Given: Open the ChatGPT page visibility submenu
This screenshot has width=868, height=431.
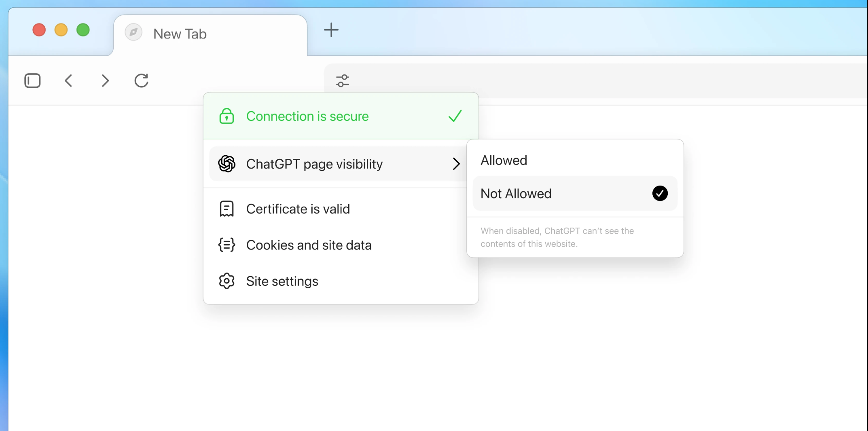Looking at the screenshot, I should point(314,164).
